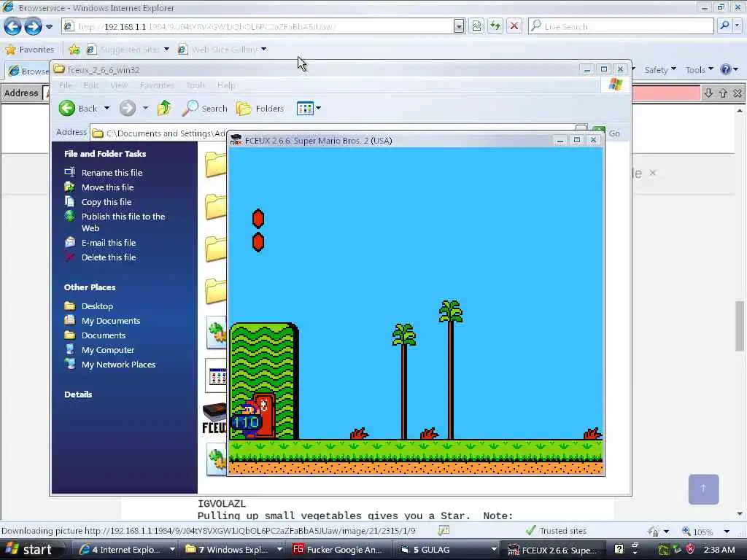The width and height of the screenshot is (747, 560).
Task: Click the IE Help question mark icon
Action: coord(726,69)
